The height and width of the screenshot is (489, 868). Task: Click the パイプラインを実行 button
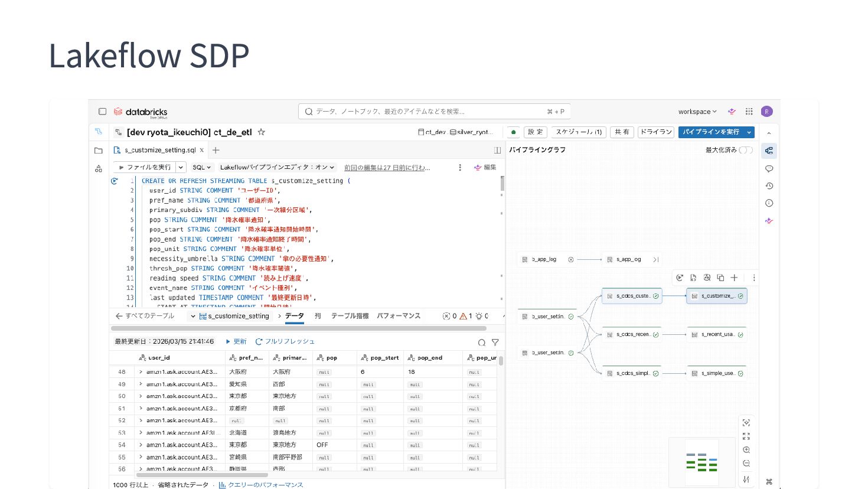coord(711,132)
